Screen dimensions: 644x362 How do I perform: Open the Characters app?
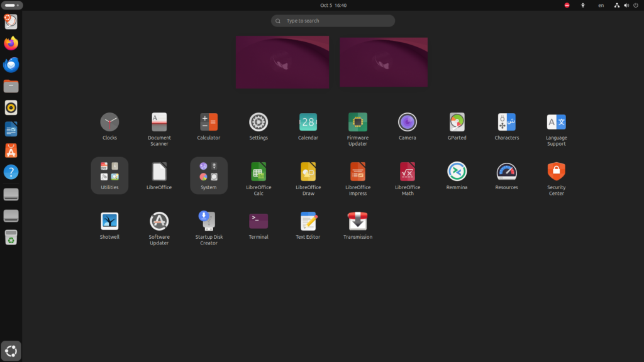[x=507, y=126]
